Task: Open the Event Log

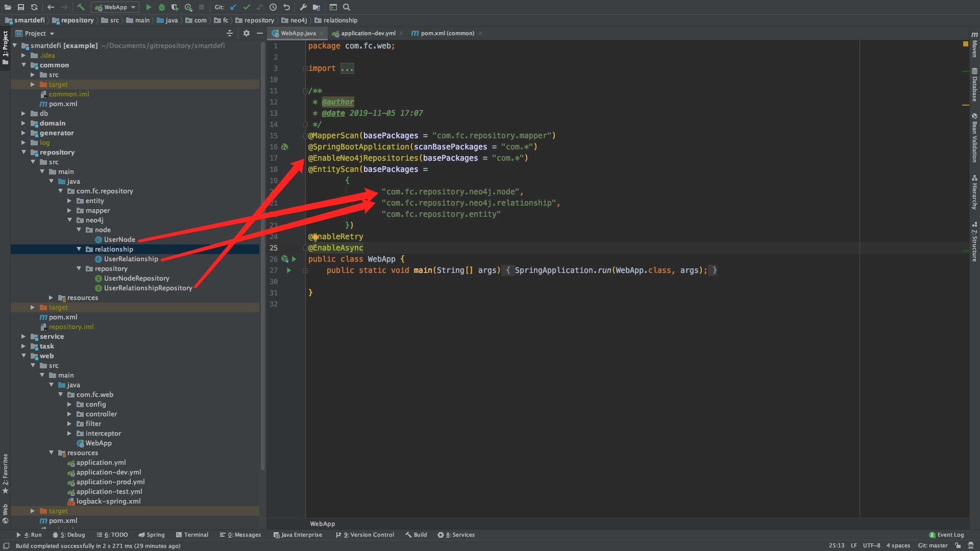Action: point(946,535)
